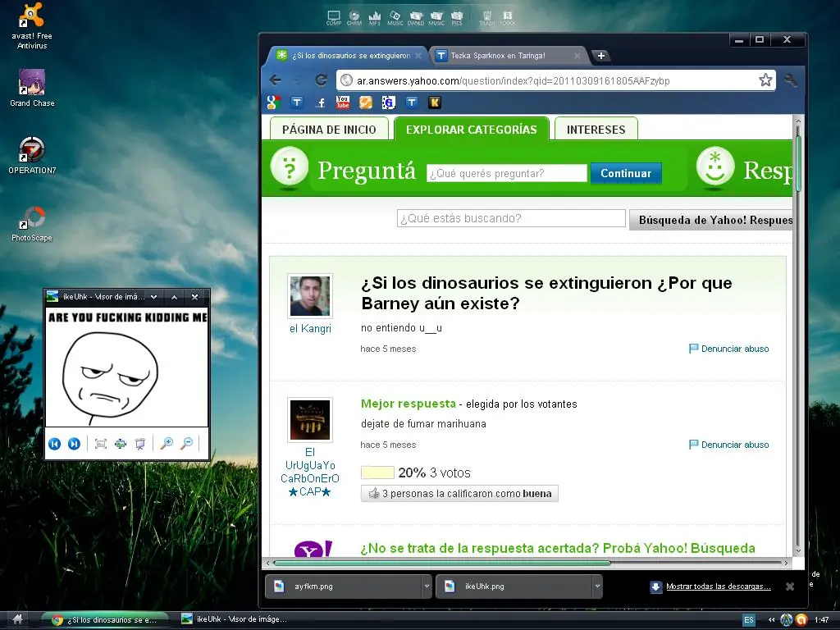The height and width of the screenshot is (630, 840).
Task: Open El UrUgUaYo CaRbOnErO profile link
Action: tap(309, 472)
